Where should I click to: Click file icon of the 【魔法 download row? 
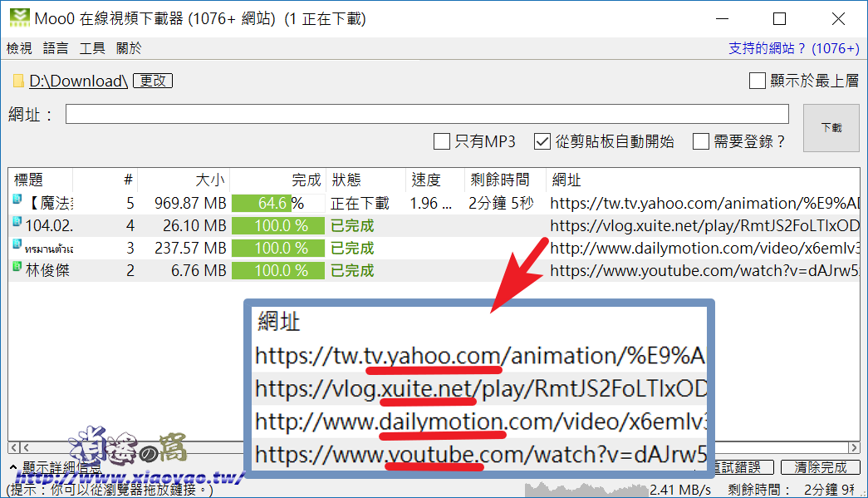[17, 199]
